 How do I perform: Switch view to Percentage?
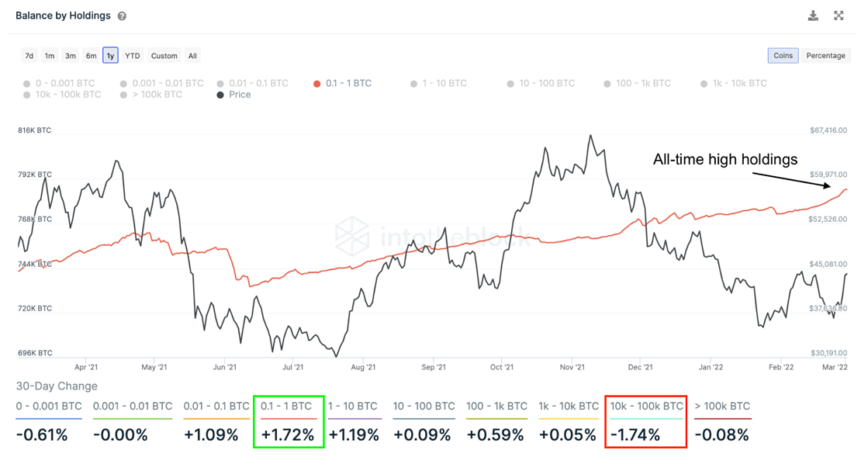tap(825, 55)
